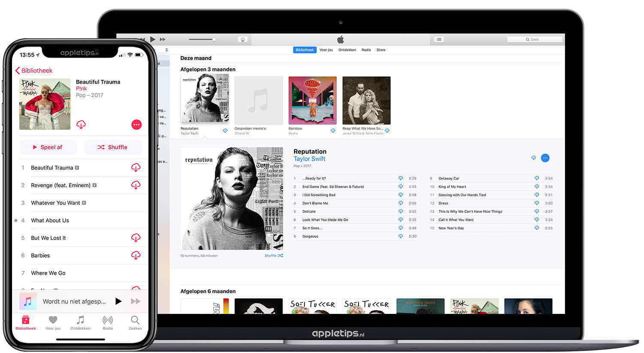644x353 pixels.
Task: Open the Rainbow album by Kesha
Action: pyautogui.click(x=313, y=100)
